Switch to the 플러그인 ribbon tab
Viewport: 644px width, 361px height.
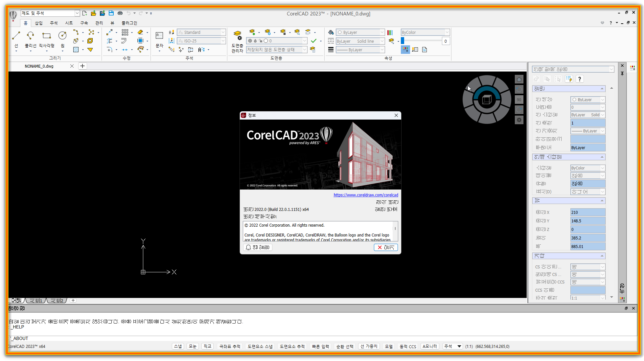coord(129,23)
